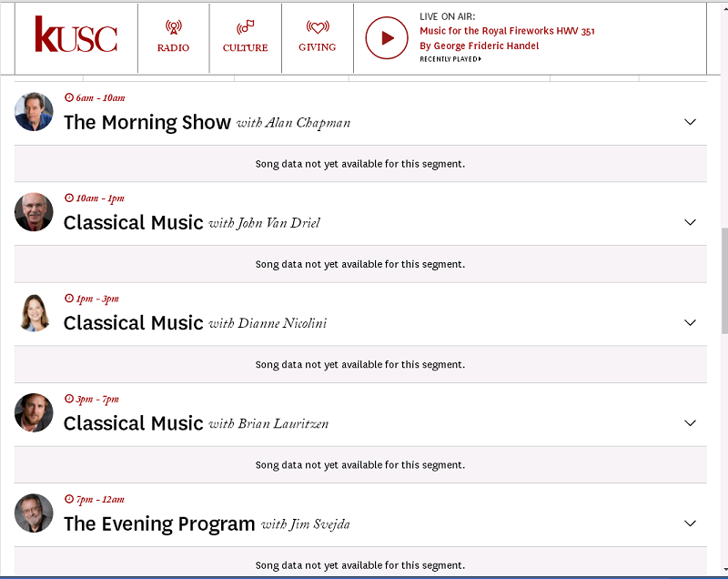Click the KUSC logo
728x579 pixels.
[76, 35]
